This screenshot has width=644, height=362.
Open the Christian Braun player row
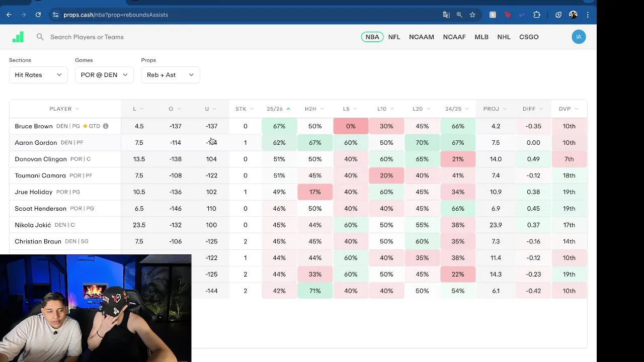(x=298, y=241)
